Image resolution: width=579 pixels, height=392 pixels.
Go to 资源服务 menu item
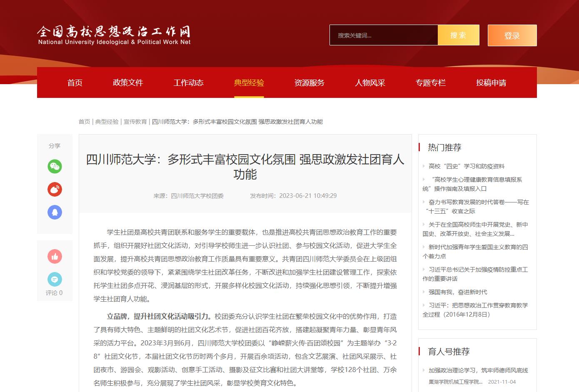pos(309,83)
